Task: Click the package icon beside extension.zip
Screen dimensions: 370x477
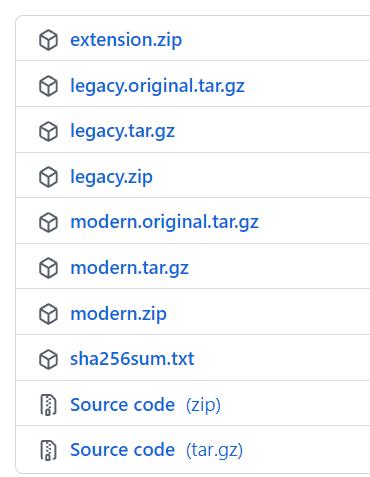Action: tap(49, 40)
